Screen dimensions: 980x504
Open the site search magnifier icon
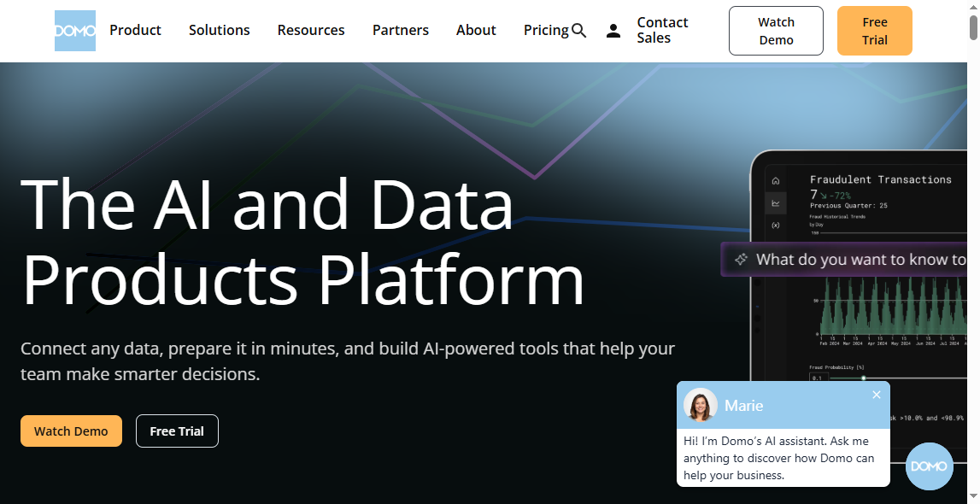pos(578,31)
